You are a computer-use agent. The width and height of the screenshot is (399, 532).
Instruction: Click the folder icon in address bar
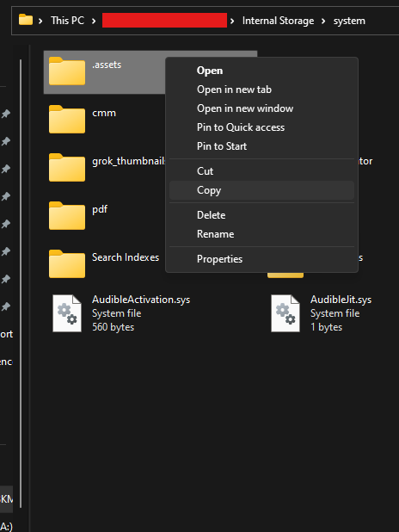click(x=26, y=20)
